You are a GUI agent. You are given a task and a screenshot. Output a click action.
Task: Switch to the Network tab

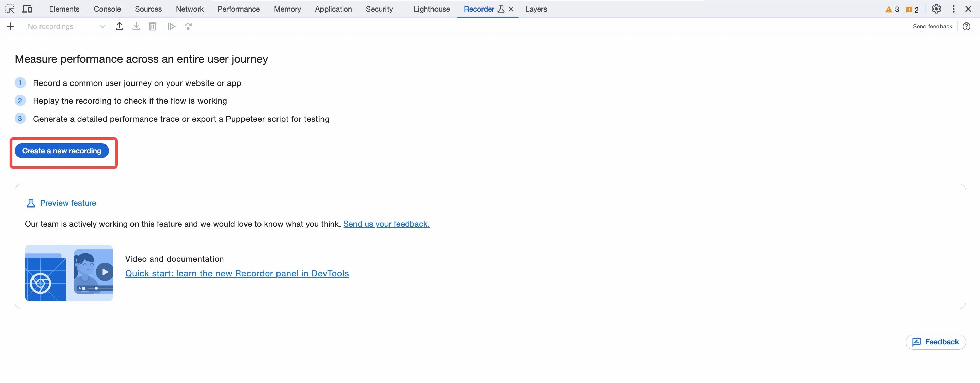[x=189, y=9]
